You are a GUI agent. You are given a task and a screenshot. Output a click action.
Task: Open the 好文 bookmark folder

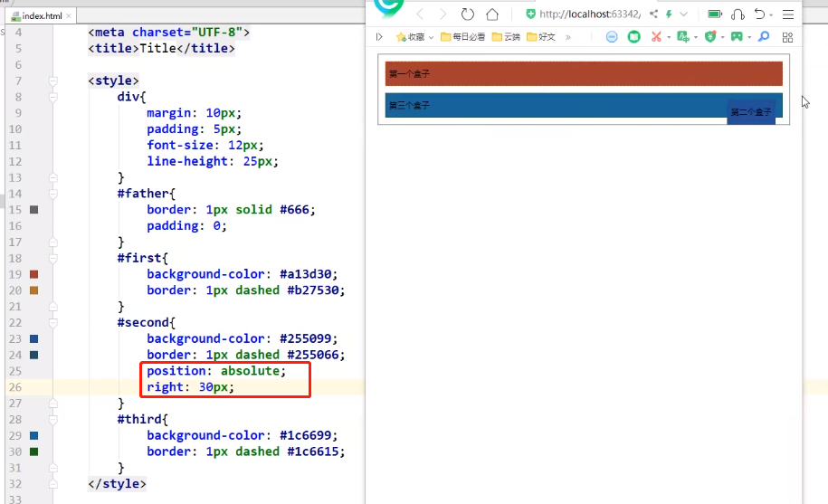coord(541,37)
